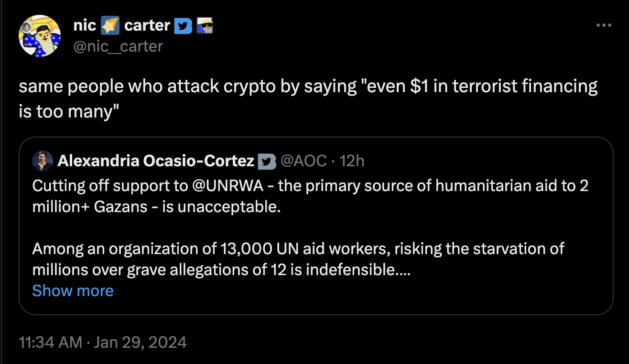
Task: Click the emoji between "nic" and "carter"
Action: click(x=110, y=26)
